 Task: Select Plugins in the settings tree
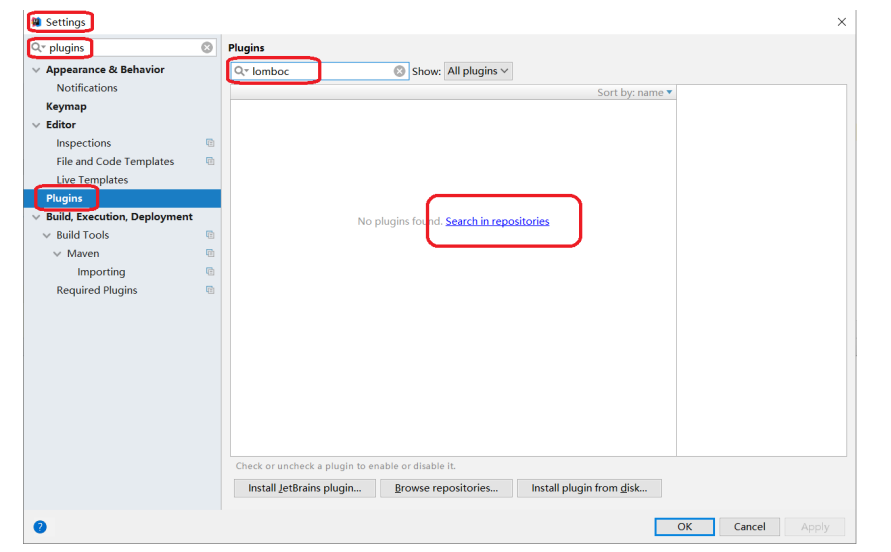[x=64, y=198]
